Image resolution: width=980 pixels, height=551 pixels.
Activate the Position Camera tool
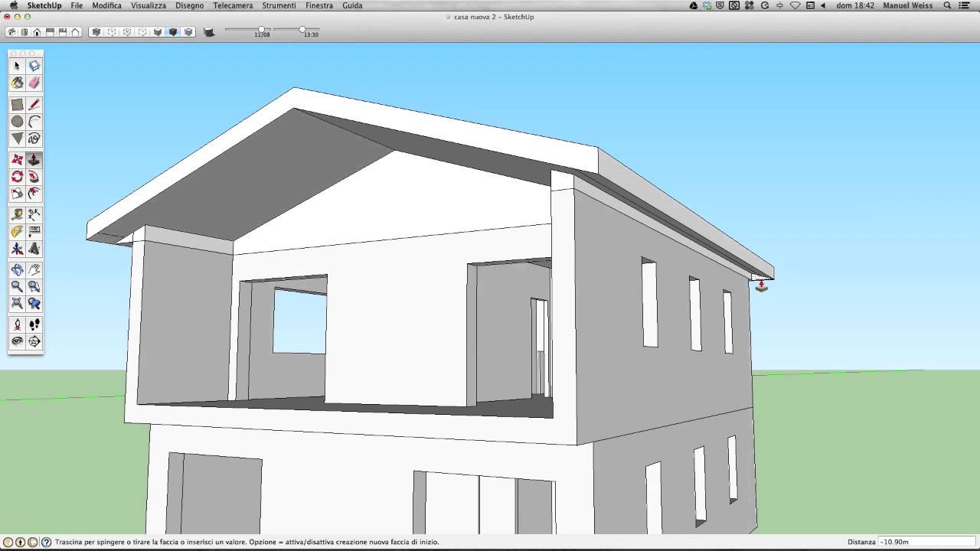coord(17,324)
